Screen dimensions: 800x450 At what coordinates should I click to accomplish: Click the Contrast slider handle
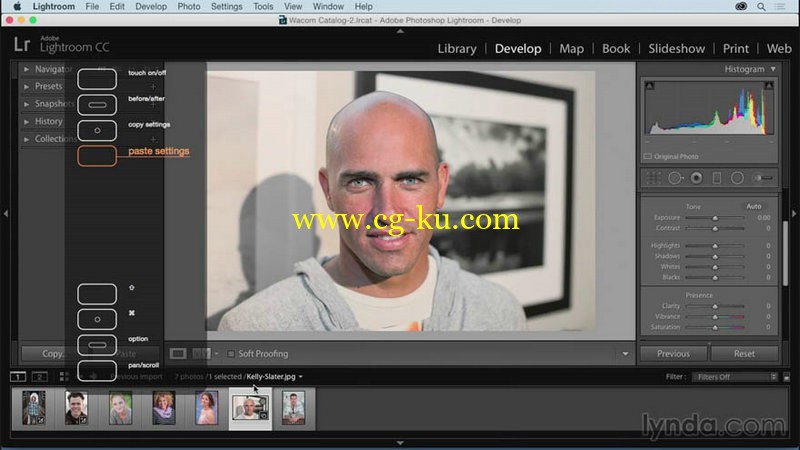tap(715, 229)
